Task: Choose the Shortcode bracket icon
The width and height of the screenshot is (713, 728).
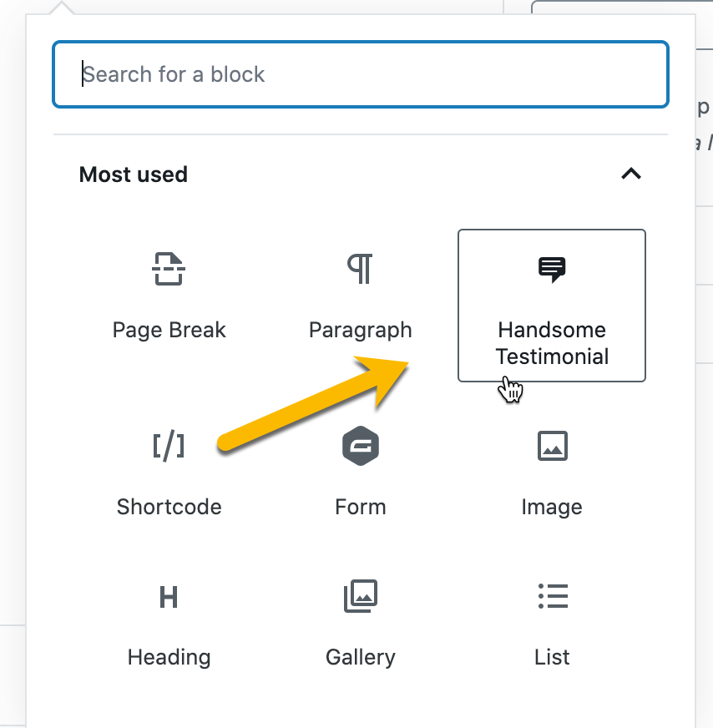Action: point(169,446)
